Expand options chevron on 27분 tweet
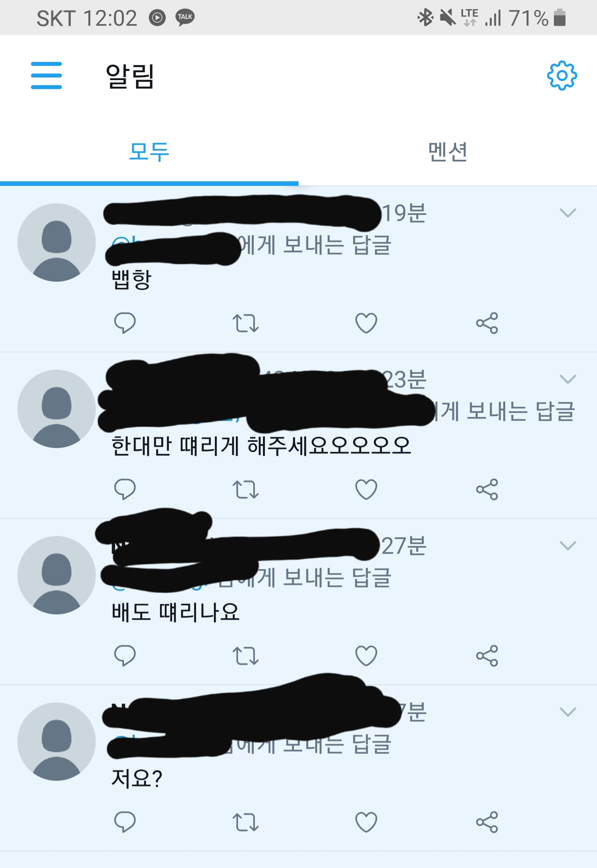Viewport: 597px width, 868px height. (568, 546)
